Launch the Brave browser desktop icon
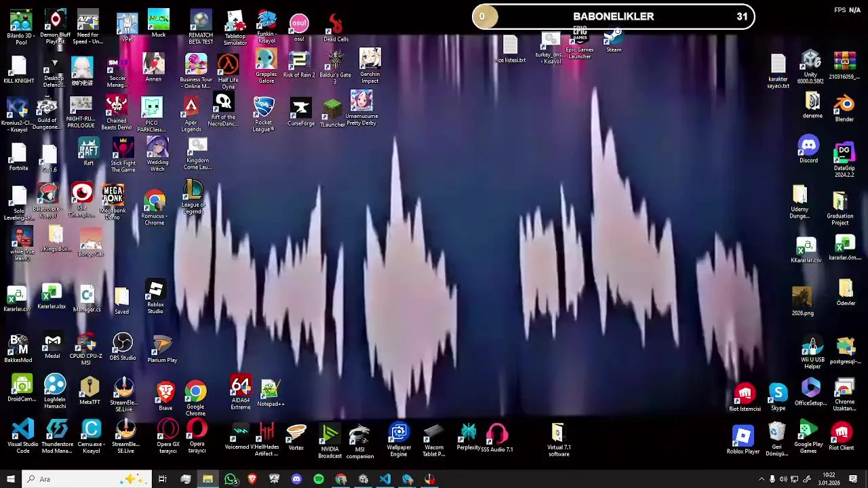This screenshot has height=488, width=868. 165,396
